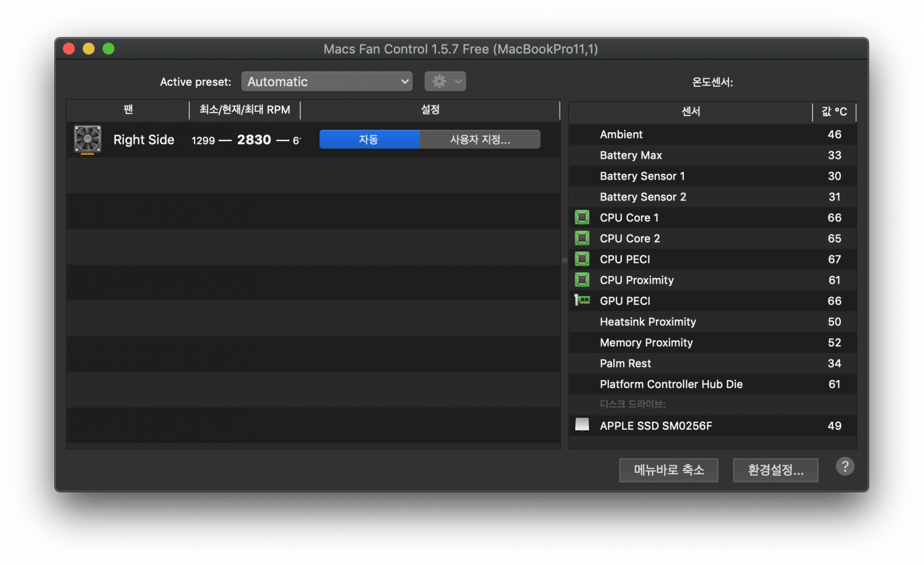Expand the gear preset options menu
The image size is (924, 565).
coord(445,81)
